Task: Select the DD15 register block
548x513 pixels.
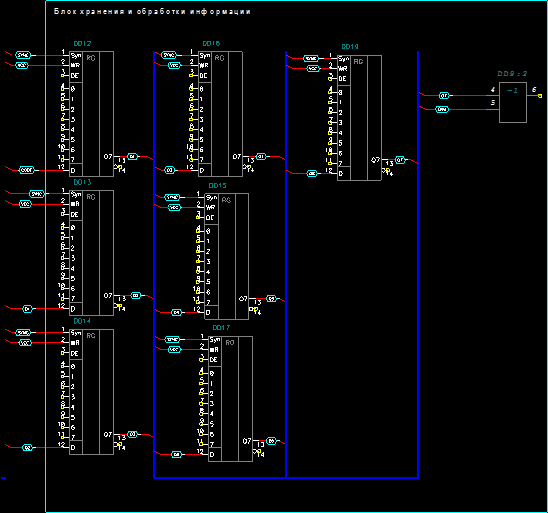Action: coord(226,256)
